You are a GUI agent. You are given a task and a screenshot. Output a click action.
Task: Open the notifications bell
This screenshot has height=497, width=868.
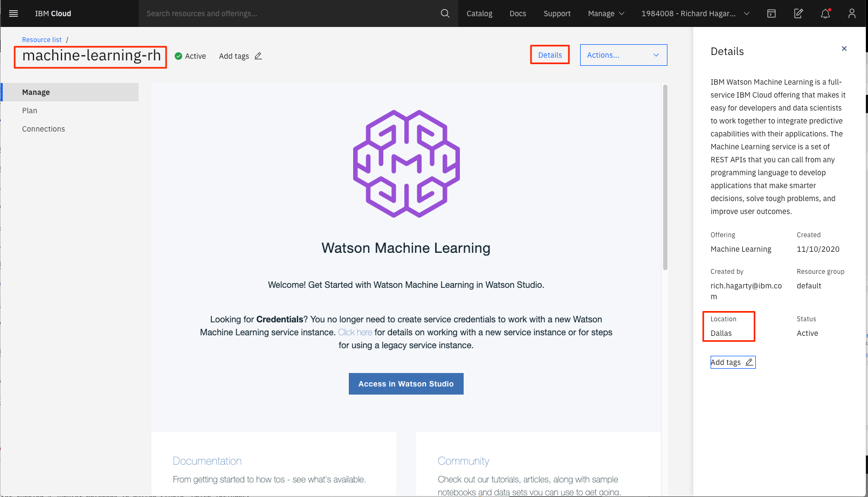[825, 13]
